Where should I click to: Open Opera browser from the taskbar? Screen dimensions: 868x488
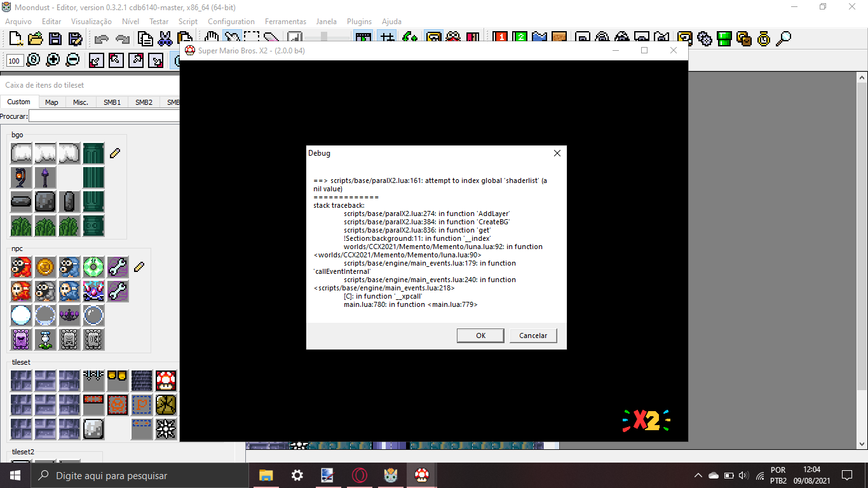point(359,475)
